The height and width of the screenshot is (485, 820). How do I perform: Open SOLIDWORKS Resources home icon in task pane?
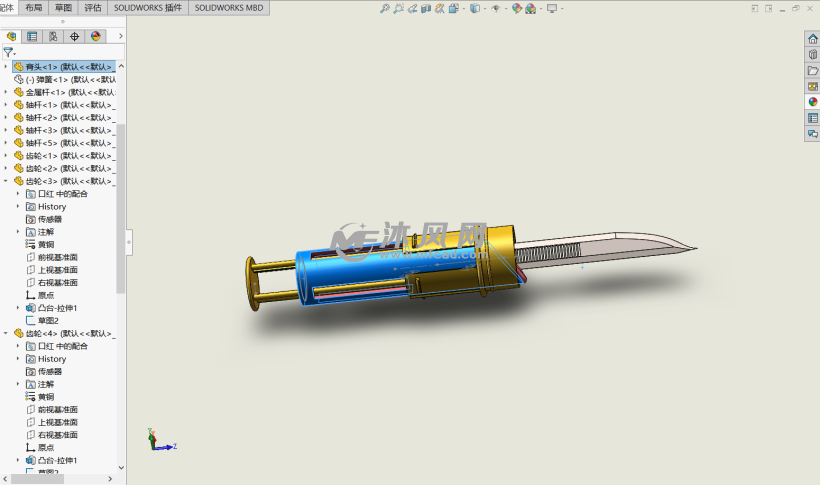click(x=812, y=39)
